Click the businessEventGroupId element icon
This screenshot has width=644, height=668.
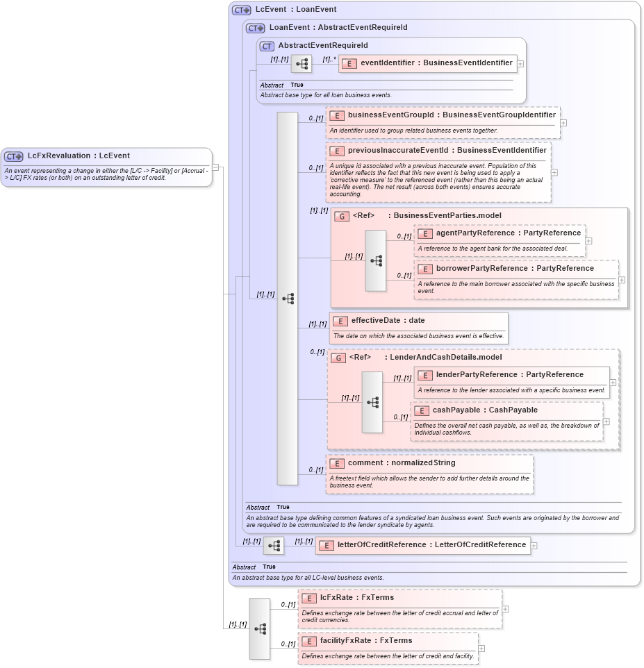[x=338, y=115]
